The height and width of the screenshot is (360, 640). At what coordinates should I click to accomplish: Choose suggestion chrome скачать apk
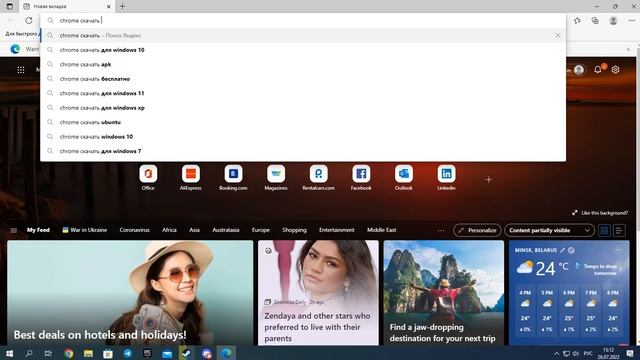point(303,64)
